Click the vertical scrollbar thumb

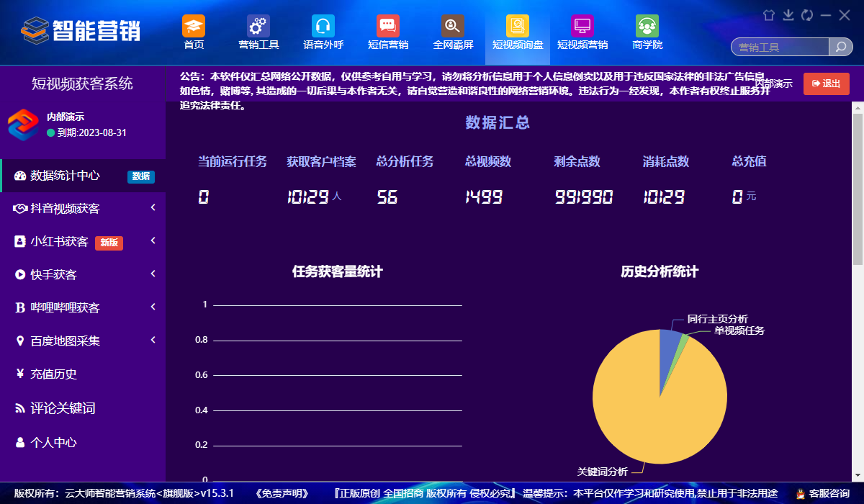click(x=858, y=189)
